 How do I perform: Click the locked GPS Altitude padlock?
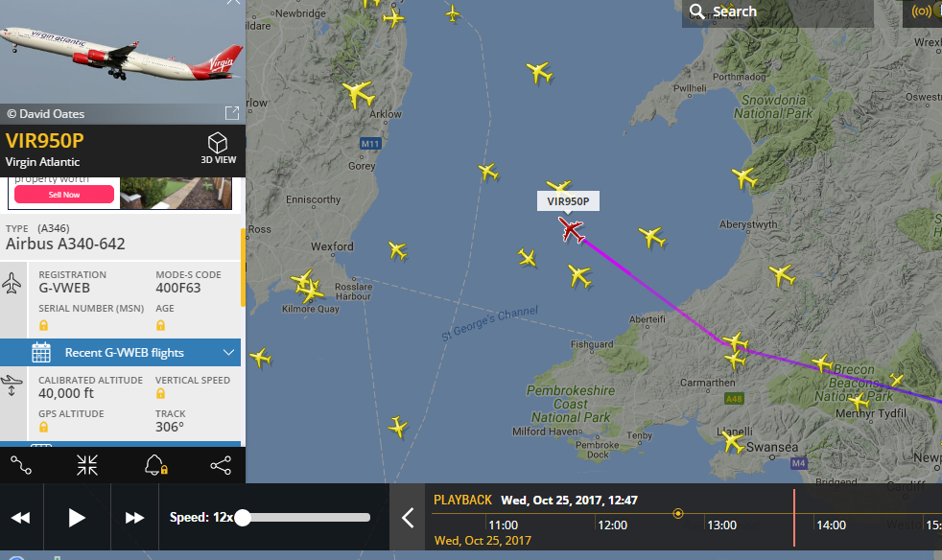[43, 428]
